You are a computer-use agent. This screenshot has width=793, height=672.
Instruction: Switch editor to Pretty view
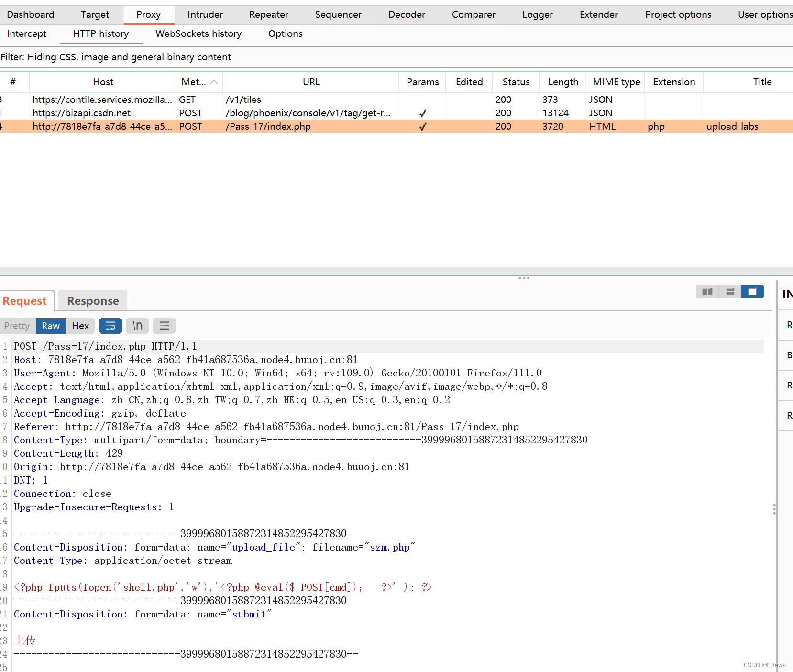point(17,326)
